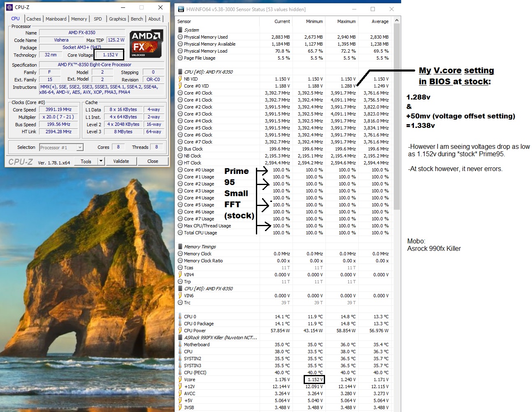Image resolution: width=532 pixels, height=412 pixels.
Task: Click the VIN4 voltage icon
Action: [x=180, y=275]
